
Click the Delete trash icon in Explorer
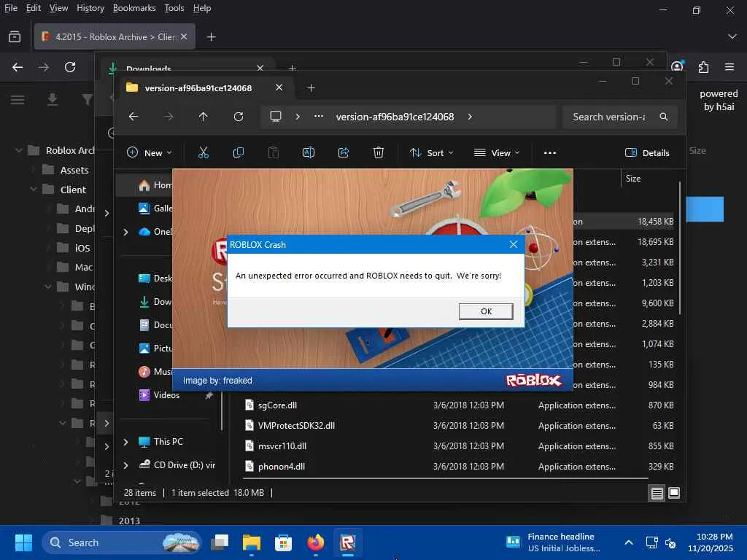tap(379, 152)
